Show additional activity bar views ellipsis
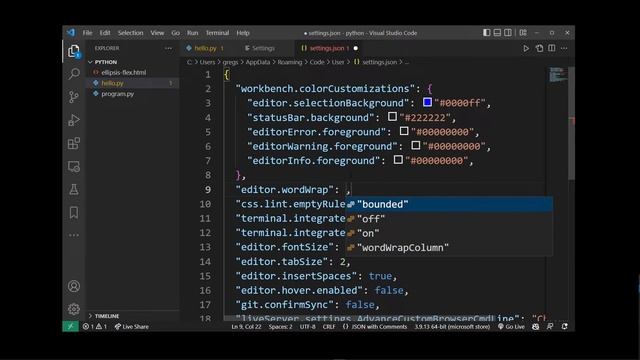 [x=74, y=235]
